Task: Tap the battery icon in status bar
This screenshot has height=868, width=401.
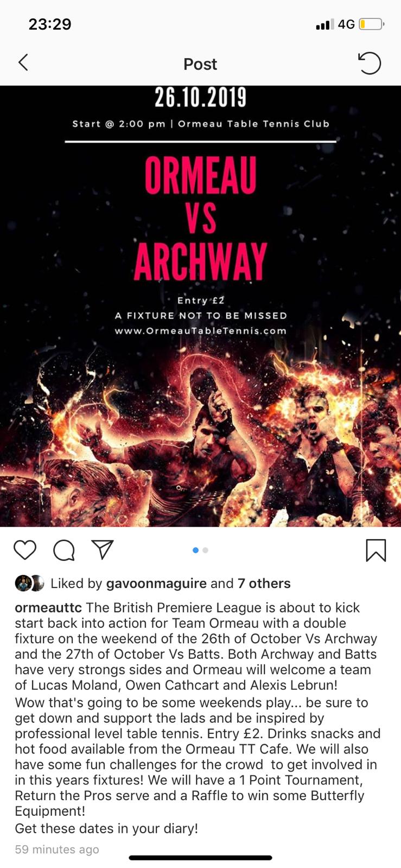Action: (x=372, y=24)
